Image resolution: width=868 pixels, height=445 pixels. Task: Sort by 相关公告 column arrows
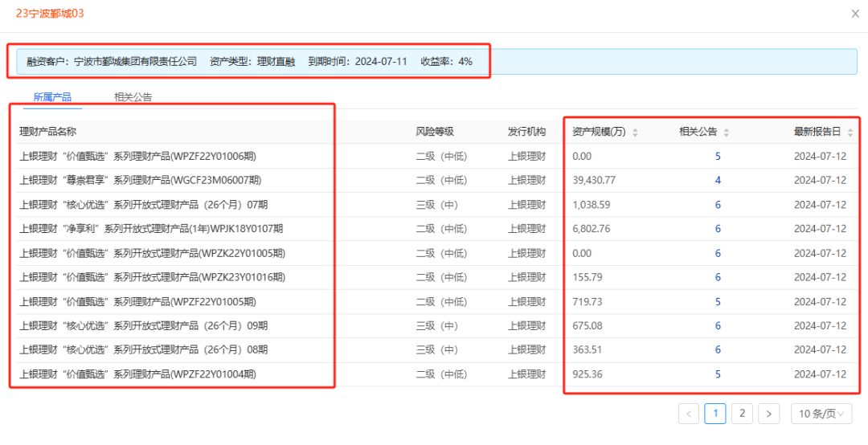pos(727,133)
